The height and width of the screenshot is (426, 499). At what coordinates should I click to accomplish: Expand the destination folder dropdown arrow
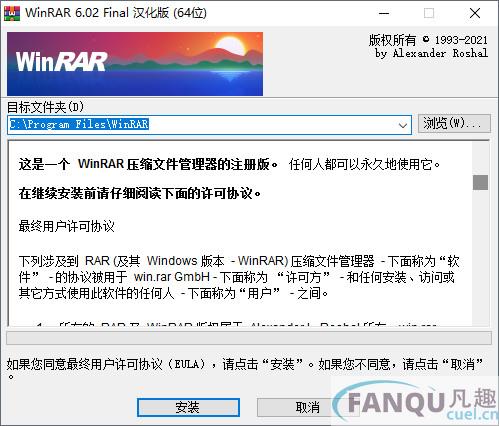(x=403, y=125)
